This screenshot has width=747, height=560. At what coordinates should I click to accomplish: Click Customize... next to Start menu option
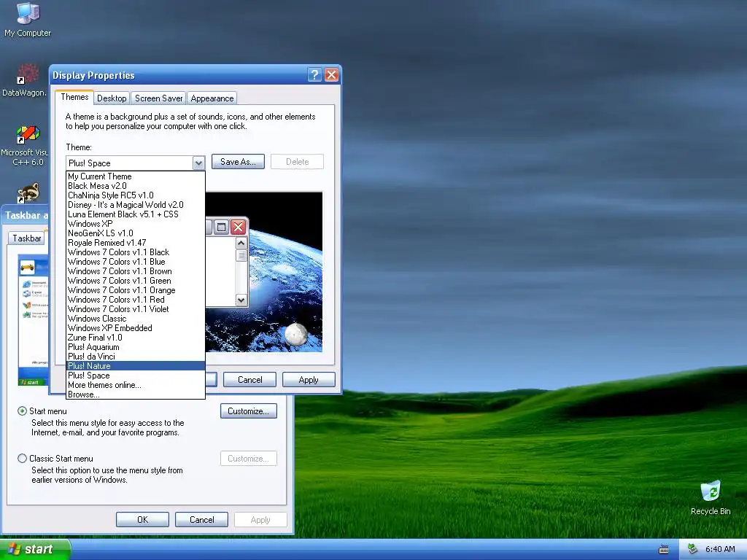tap(249, 411)
